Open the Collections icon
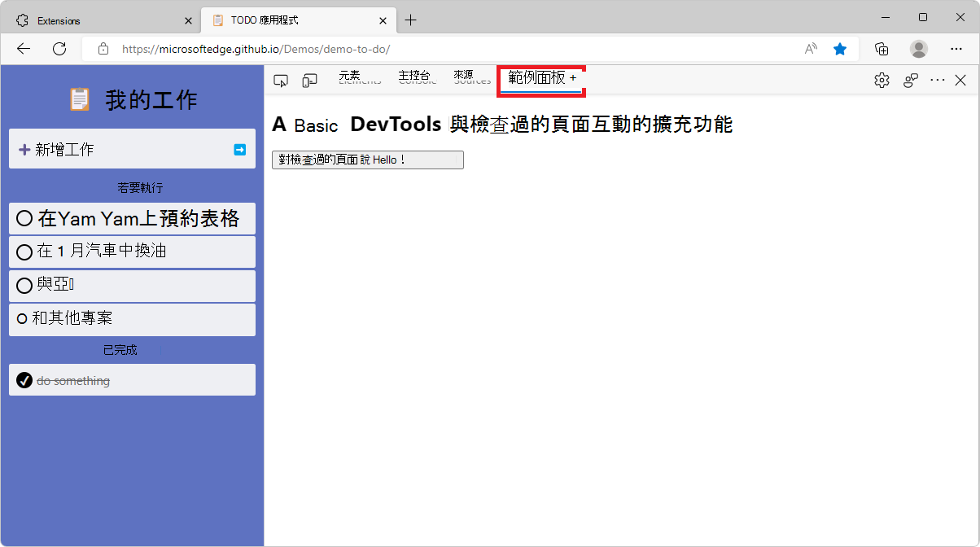 click(882, 49)
